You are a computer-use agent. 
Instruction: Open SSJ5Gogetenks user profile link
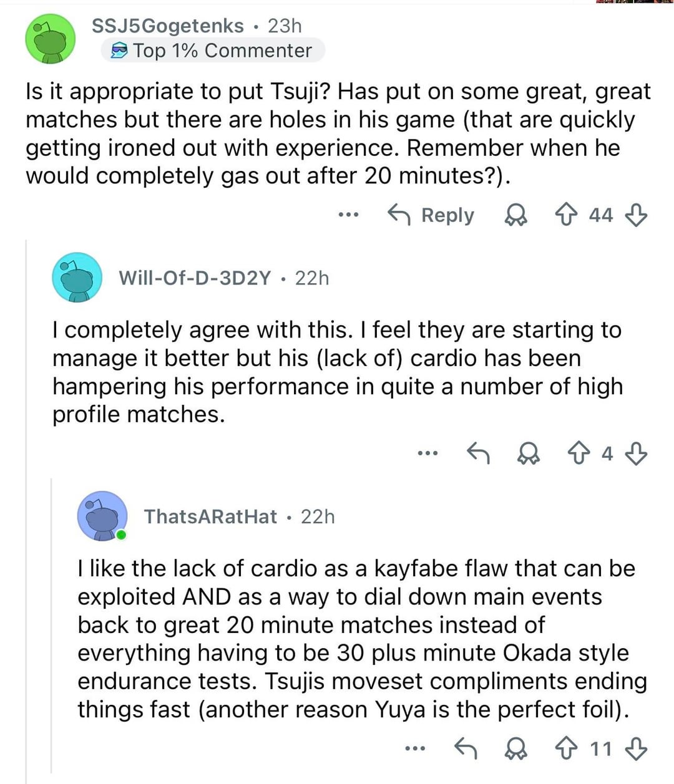click(x=167, y=26)
